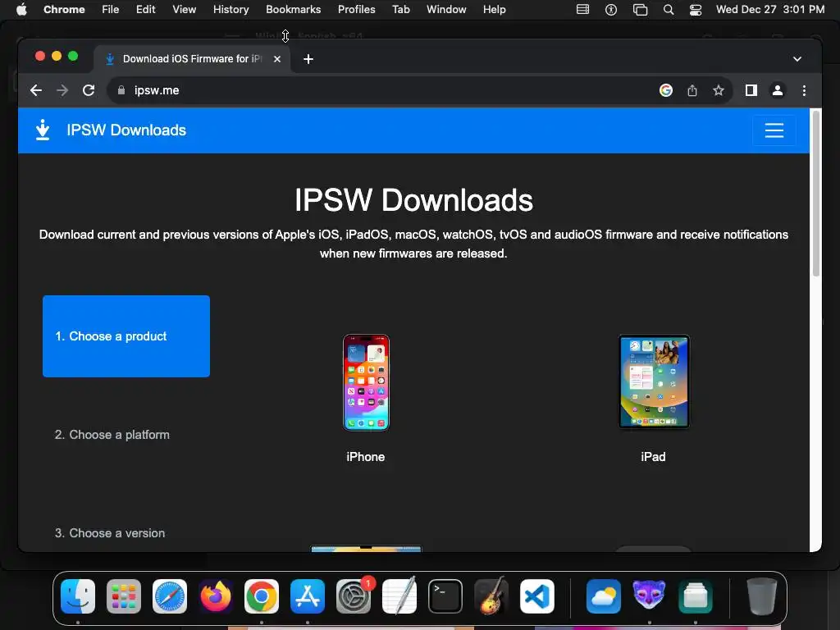Open System Settings from the Dock

click(x=354, y=596)
